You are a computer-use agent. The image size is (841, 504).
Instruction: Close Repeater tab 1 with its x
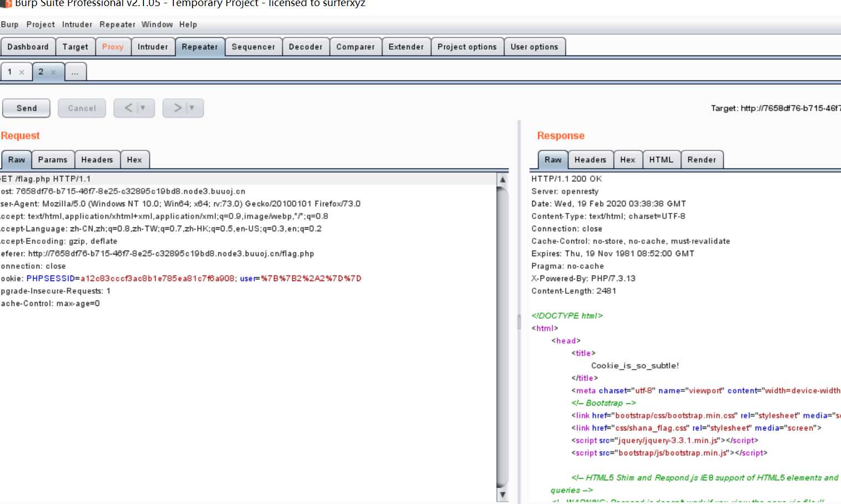tap(22, 72)
